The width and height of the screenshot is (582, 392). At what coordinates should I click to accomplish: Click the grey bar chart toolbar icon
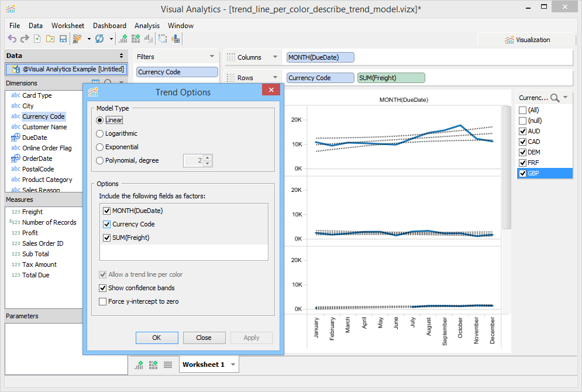149,39
